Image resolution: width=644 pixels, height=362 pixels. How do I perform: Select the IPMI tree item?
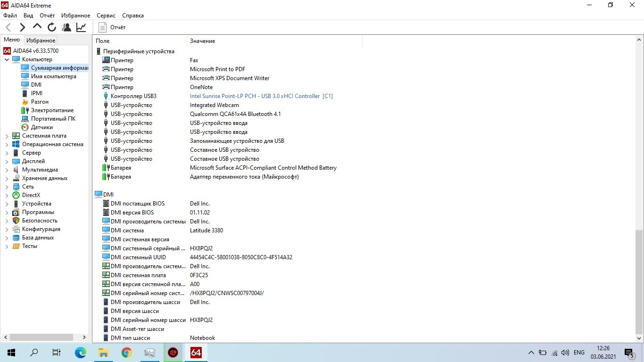tap(32, 93)
